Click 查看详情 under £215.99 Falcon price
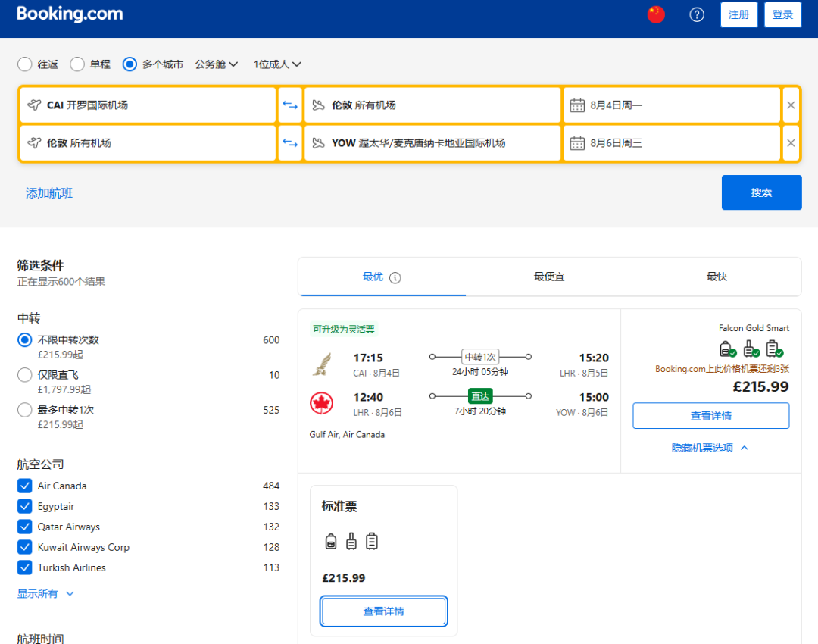The width and height of the screenshot is (818, 644). [710, 416]
